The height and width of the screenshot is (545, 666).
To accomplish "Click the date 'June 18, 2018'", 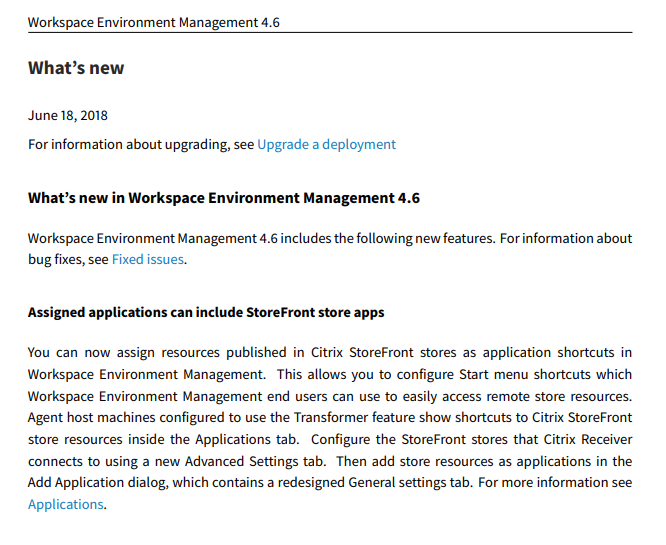I will pos(68,116).
